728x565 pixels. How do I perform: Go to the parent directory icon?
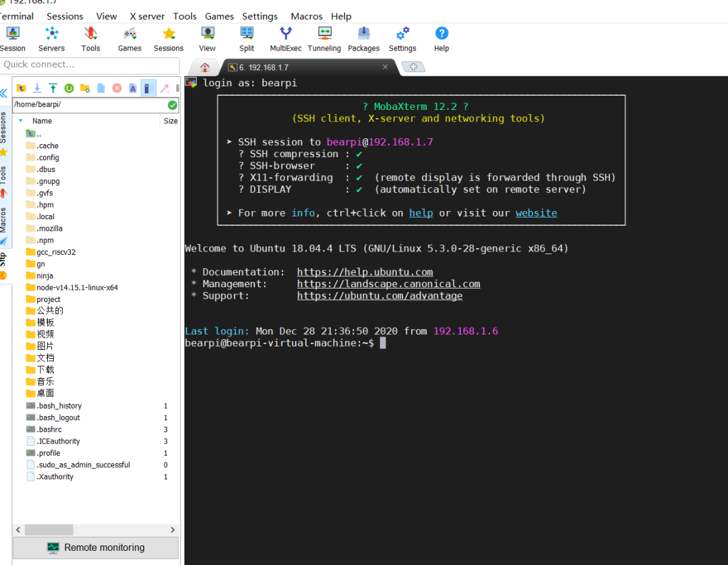[x=21, y=88]
